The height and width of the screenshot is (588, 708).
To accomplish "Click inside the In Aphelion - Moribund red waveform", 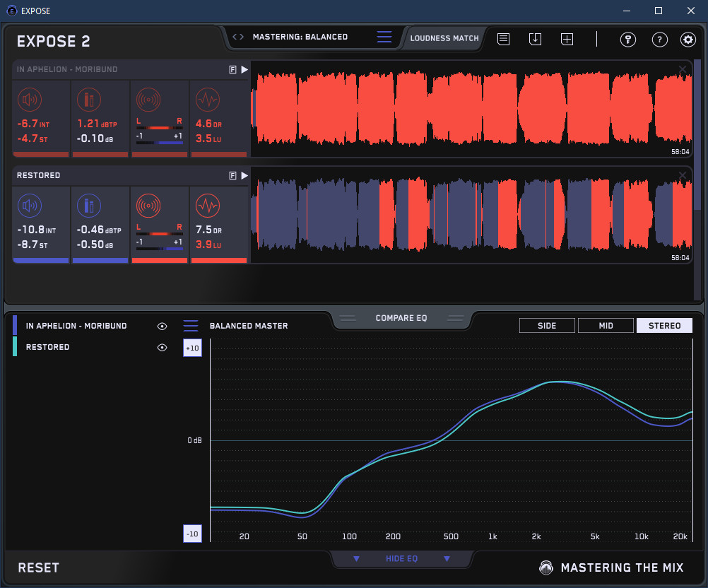I will (x=471, y=108).
